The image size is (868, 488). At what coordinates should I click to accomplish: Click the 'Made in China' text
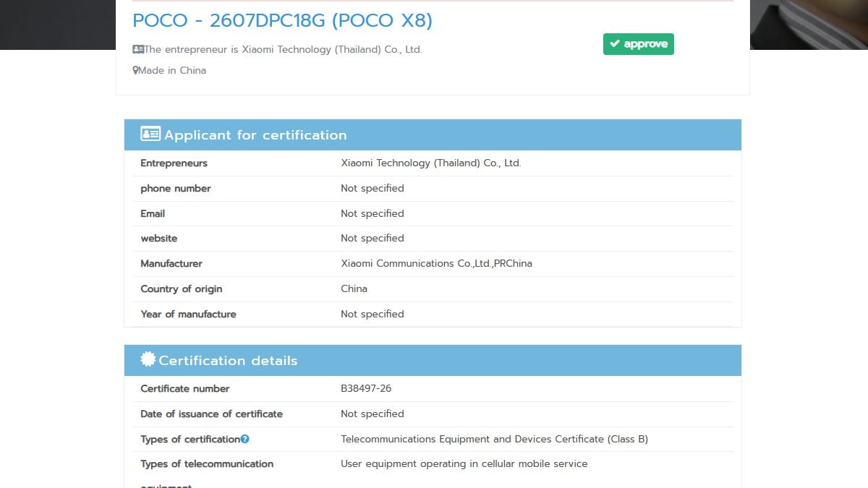172,70
